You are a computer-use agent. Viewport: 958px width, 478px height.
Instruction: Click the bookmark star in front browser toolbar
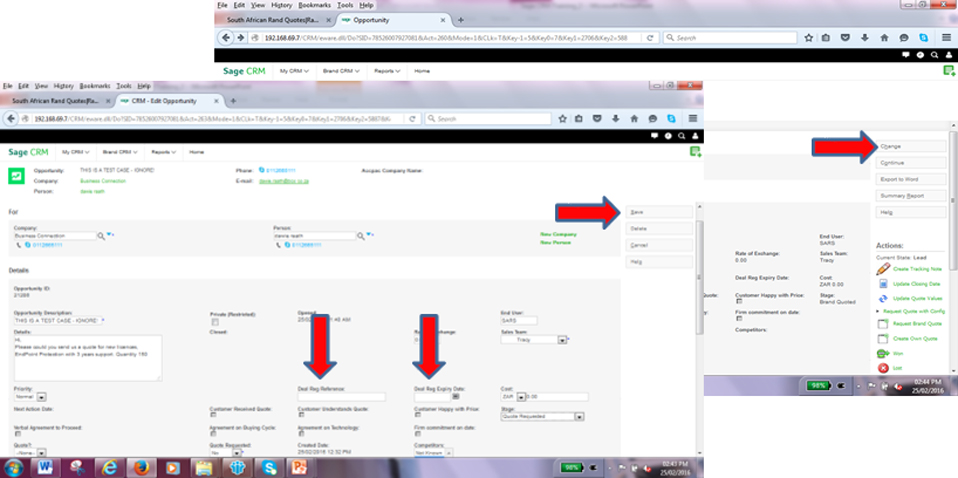pos(563,119)
